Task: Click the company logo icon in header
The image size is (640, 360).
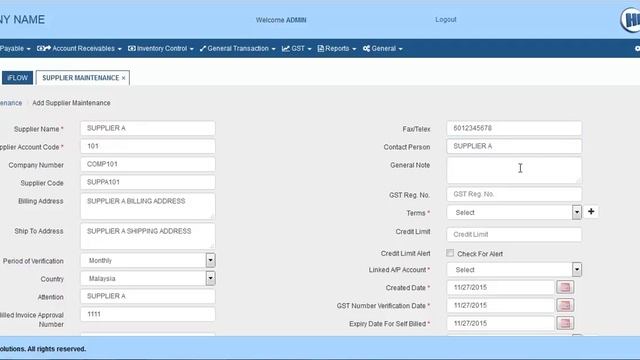Action: (x=630, y=20)
